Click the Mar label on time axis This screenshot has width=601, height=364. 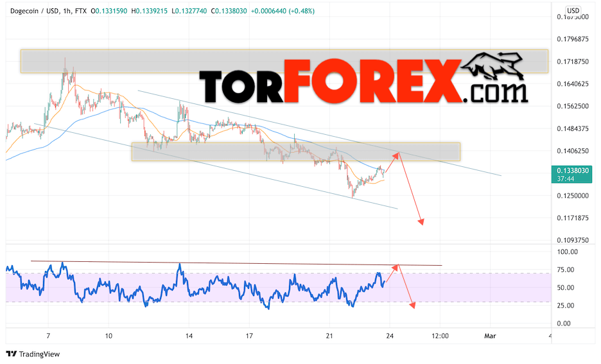490,336
